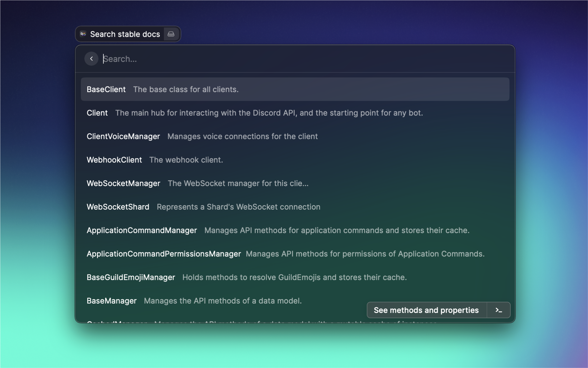Viewport: 588px width, 368px height.
Task: Select ApplicationCommandManager in results
Action: point(142,231)
